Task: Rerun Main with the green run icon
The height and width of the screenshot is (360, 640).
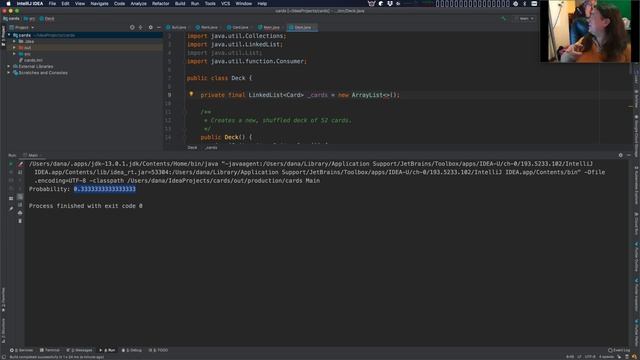Action: click(11, 164)
